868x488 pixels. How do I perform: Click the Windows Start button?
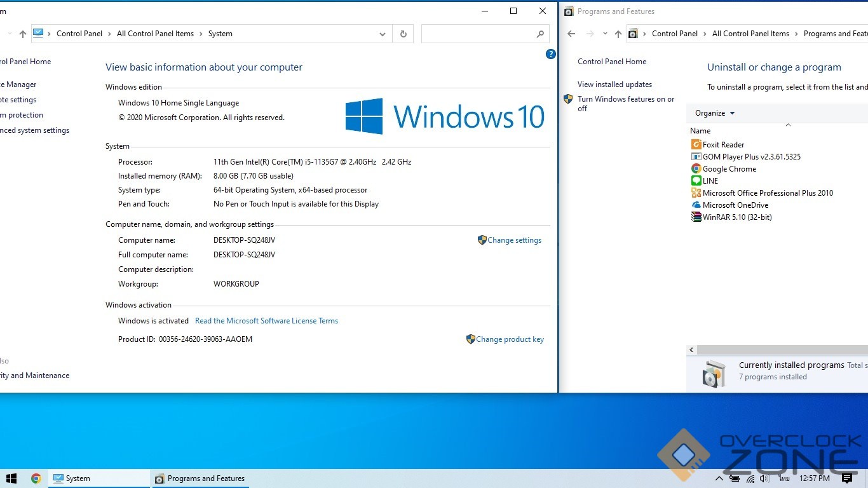pyautogui.click(x=11, y=478)
